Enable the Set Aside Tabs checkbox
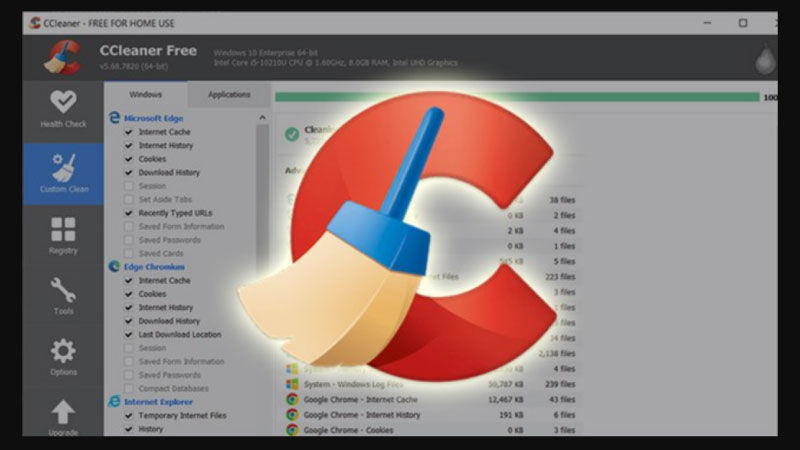The width and height of the screenshot is (800, 450). point(129,199)
